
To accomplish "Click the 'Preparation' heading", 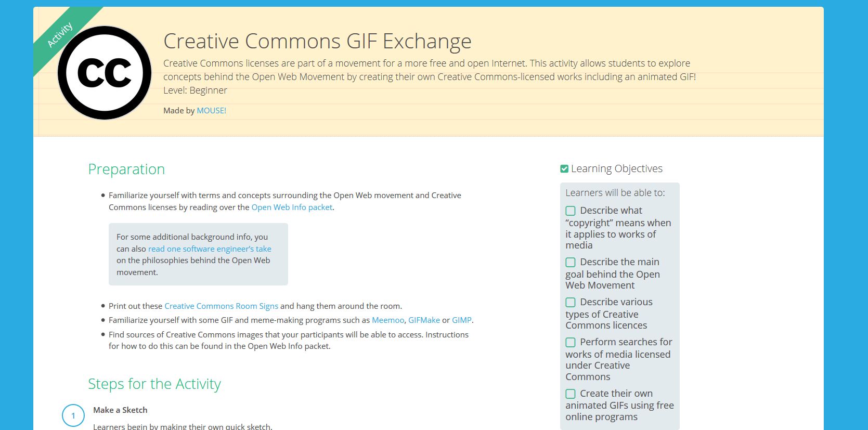I will click(x=126, y=169).
